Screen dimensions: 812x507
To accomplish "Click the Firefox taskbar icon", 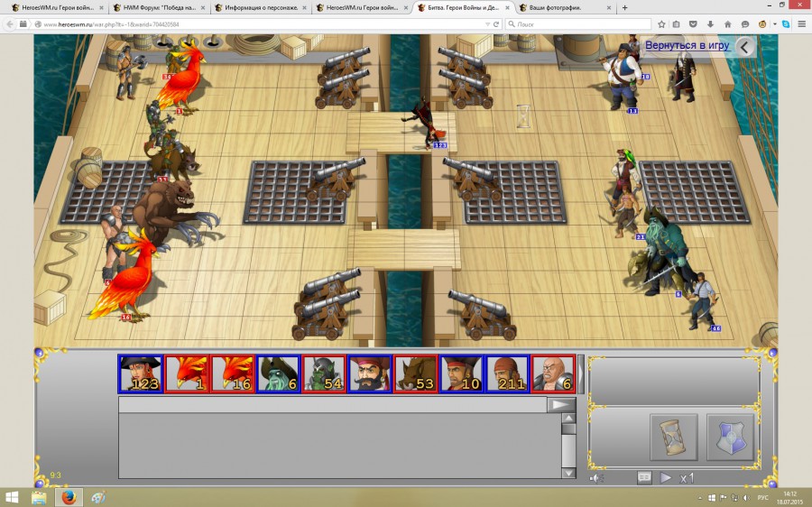I will point(69,498).
